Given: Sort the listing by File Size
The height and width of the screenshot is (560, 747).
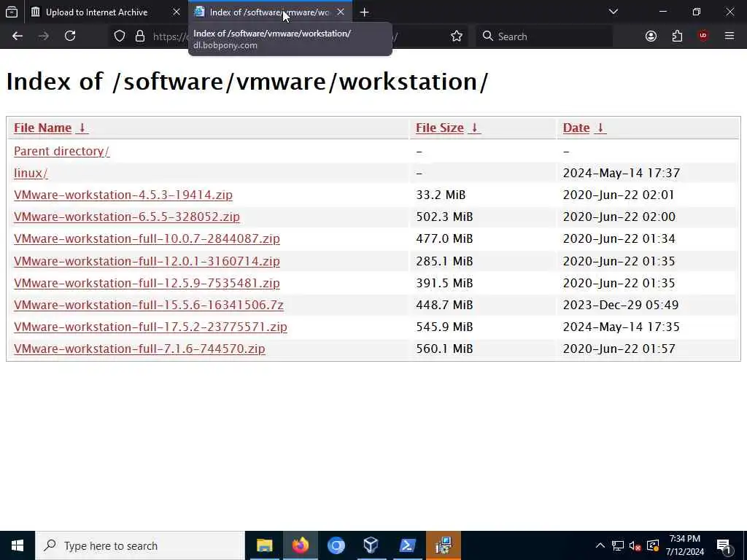Looking at the screenshot, I should 440,128.
